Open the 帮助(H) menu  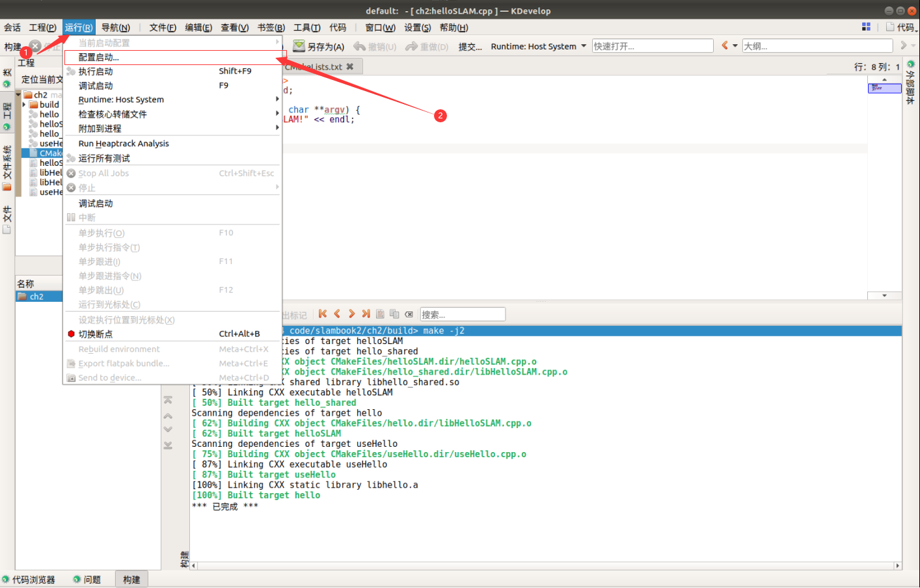click(x=453, y=27)
